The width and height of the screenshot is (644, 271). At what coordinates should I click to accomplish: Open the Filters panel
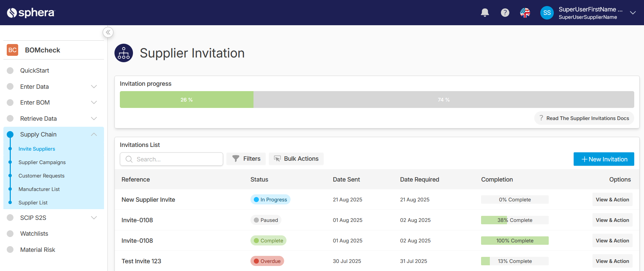(x=246, y=159)
